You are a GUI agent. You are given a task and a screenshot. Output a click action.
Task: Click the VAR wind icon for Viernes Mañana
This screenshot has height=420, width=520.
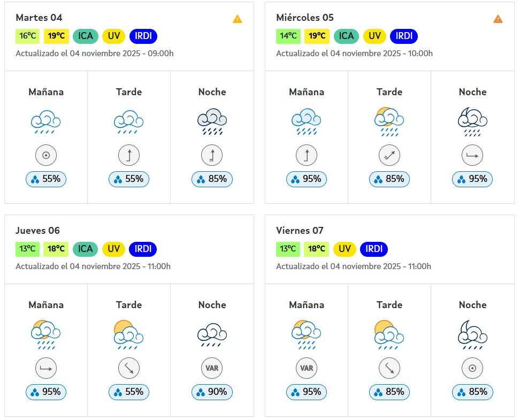coord(307,368)
